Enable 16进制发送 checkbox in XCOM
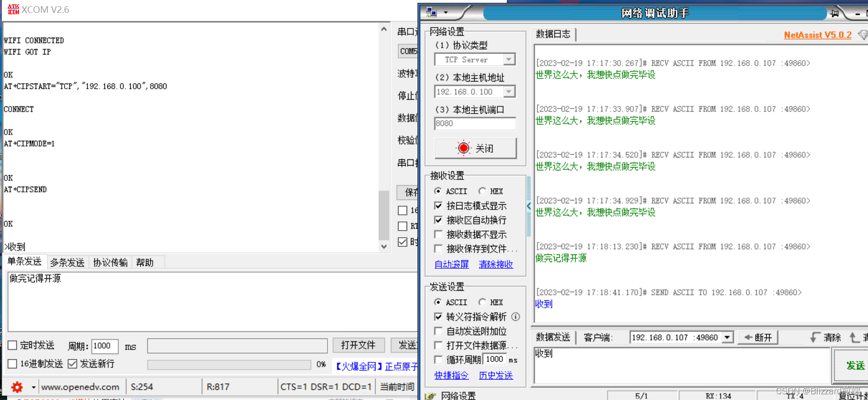Screen dimensions: 868x400 pyautogui.click(x=13, y=364)
